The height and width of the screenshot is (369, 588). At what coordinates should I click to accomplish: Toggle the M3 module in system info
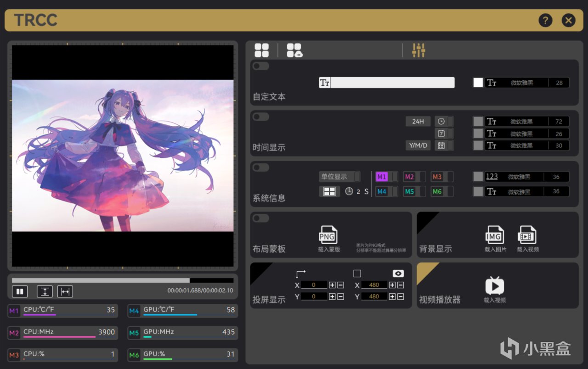(442, 177)
